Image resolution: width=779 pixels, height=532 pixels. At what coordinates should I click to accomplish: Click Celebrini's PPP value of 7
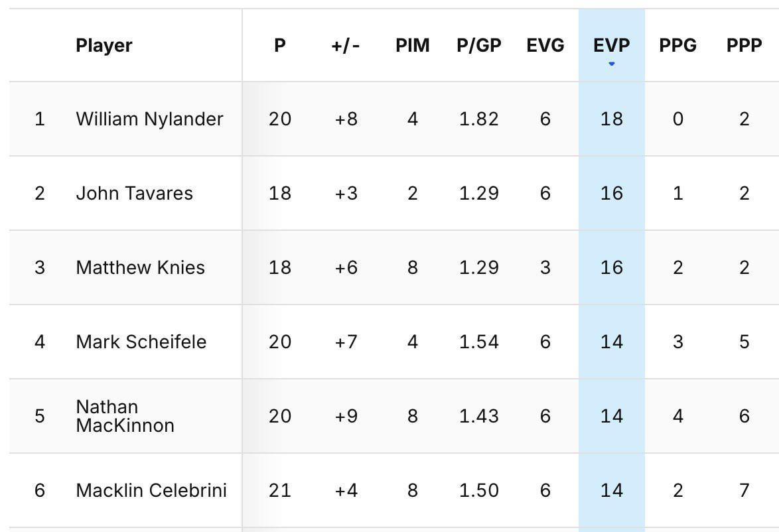pyautogui.click(x=743, y=490)
